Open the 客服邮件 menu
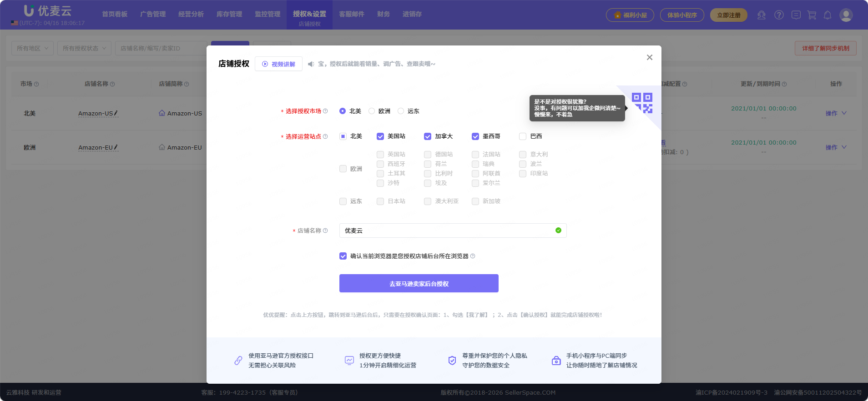 coord(352,14)
